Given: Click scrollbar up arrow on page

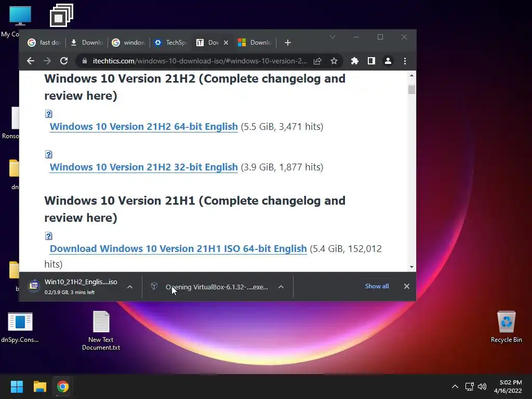Looking at the screenshot, I should (411, 76).
